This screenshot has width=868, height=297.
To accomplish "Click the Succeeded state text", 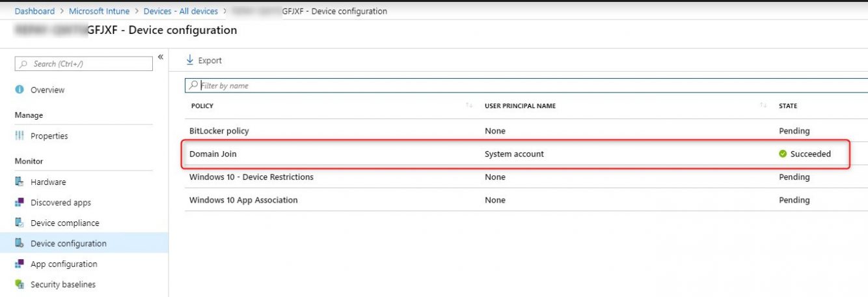I will [810, 154].
